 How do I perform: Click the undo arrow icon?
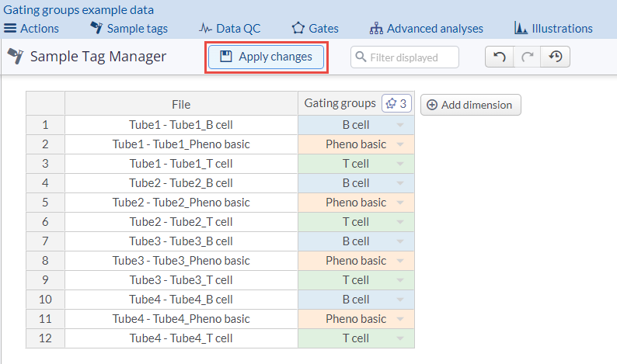pos(500,57)
